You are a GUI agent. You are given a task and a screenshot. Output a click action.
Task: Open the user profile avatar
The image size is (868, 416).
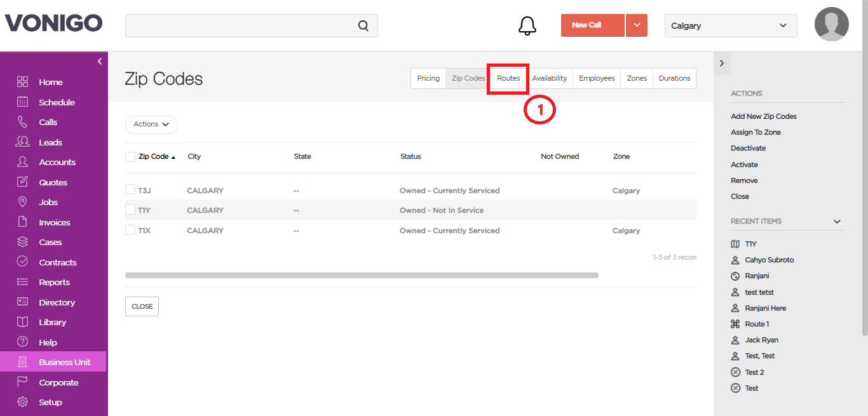click(832, 24)
